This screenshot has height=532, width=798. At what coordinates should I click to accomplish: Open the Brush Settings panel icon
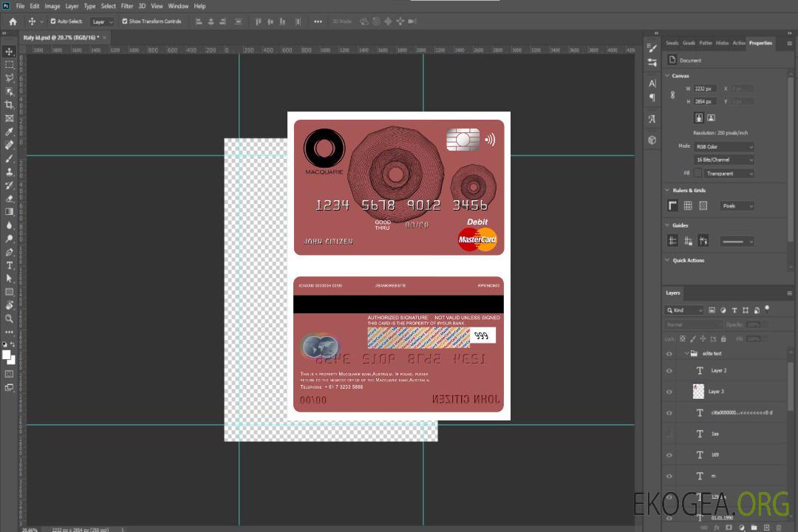point(652,48)
